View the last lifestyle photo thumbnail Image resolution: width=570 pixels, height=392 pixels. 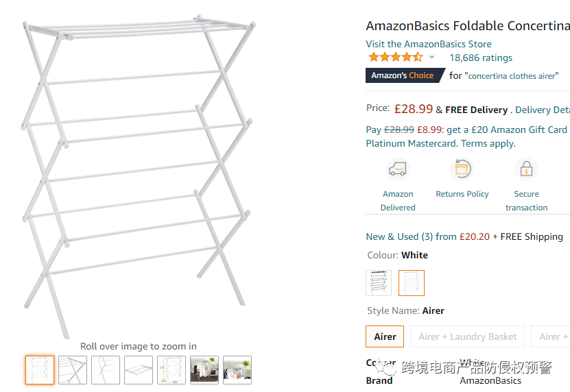237,370
